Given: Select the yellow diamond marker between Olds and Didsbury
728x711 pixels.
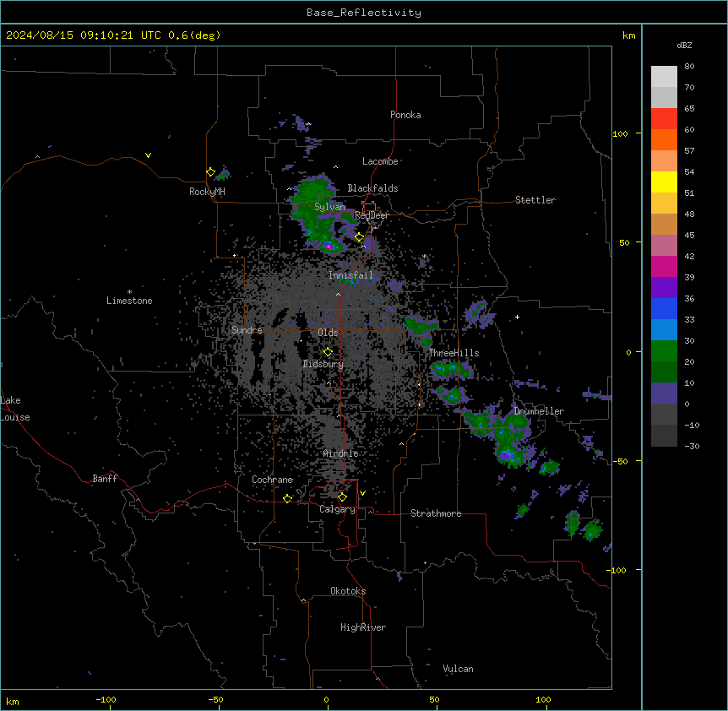Looking at the screenshot, I should [x=328, y=352].
